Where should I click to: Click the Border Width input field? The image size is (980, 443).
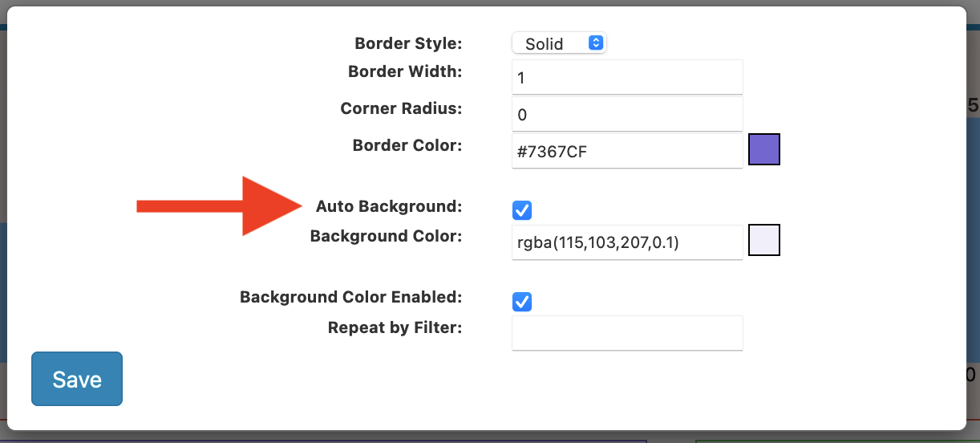627,78
